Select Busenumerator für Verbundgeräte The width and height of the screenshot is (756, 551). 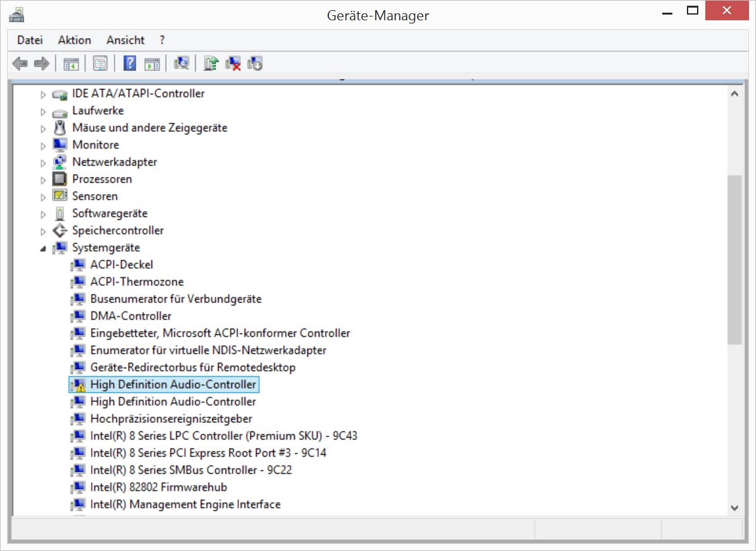[x=176, y=299]
